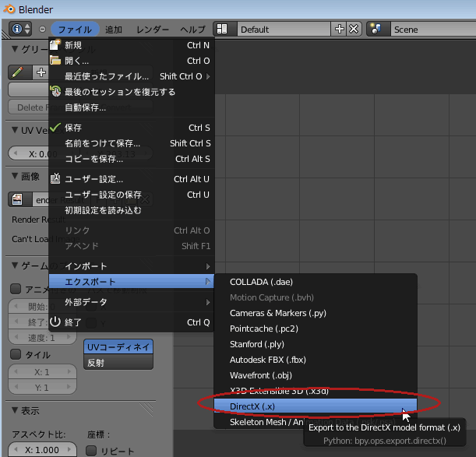Select 名前をつけて保存... save as
476x457 pixels.
(131, 143)
